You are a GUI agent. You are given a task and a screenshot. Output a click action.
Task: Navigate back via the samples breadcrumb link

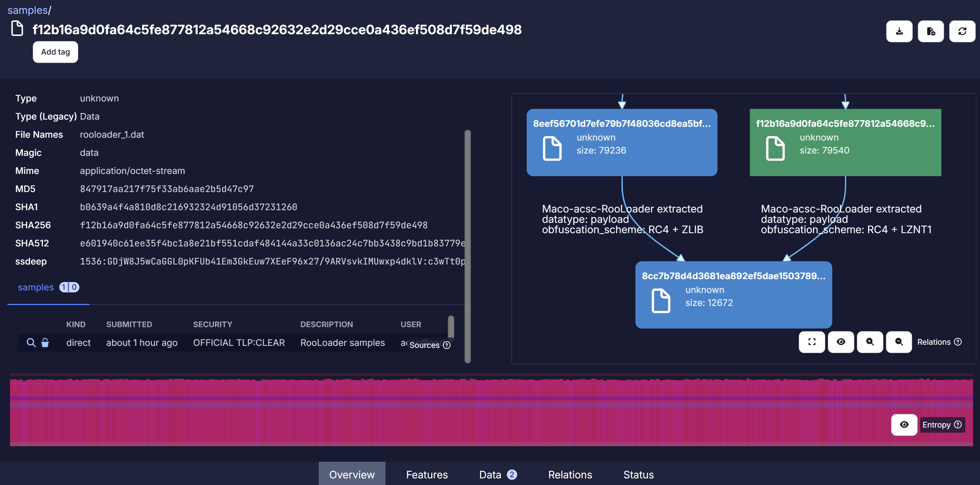pyautogui.click(x=27, y=10)
